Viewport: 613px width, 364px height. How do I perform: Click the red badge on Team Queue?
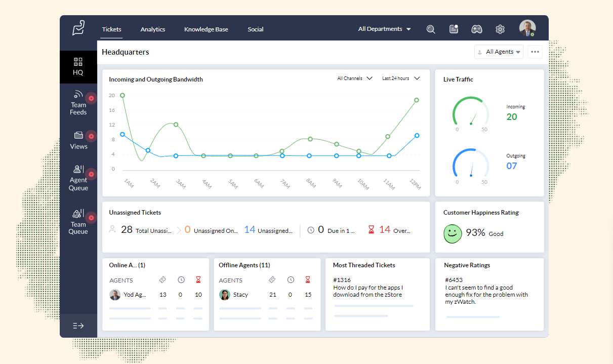coord(91,218)
